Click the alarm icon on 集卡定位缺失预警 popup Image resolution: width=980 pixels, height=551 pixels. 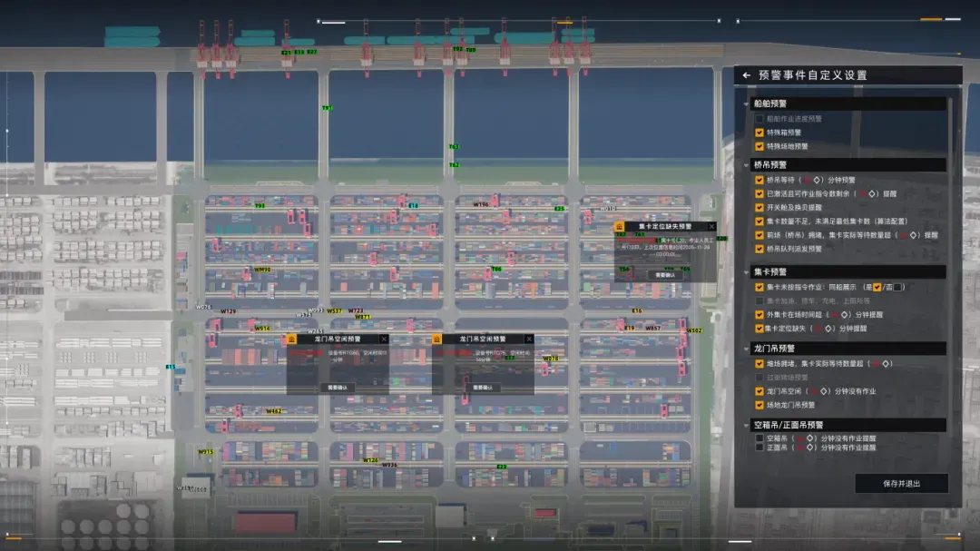(x=619, y=226)
